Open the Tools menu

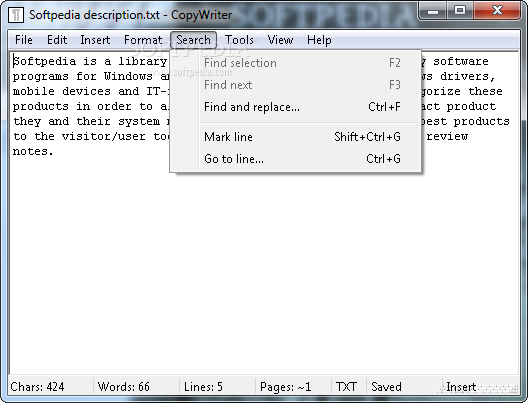tap(239, 40)
